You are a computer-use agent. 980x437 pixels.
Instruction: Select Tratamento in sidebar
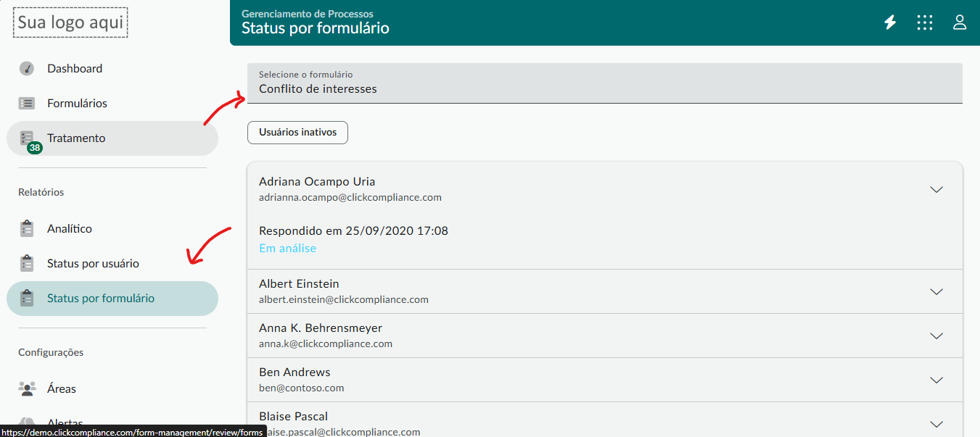click(x=112, y=138)
